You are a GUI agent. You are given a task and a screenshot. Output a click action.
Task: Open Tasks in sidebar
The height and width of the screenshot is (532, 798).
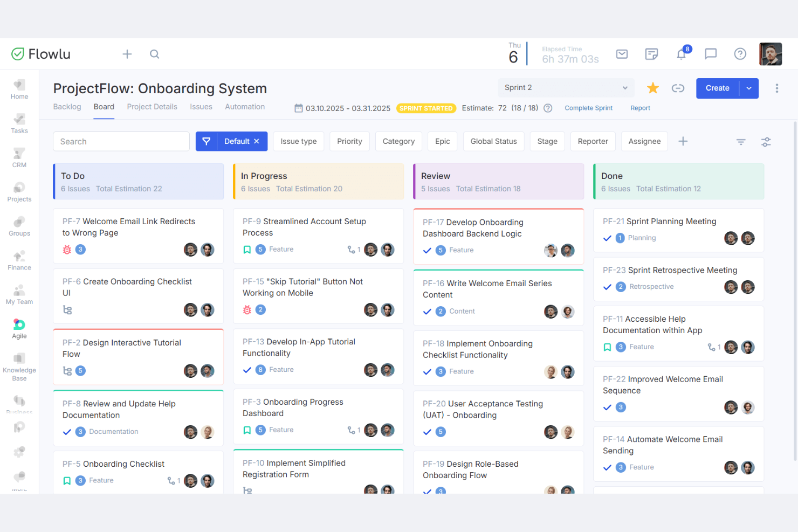tap(19, 123)
